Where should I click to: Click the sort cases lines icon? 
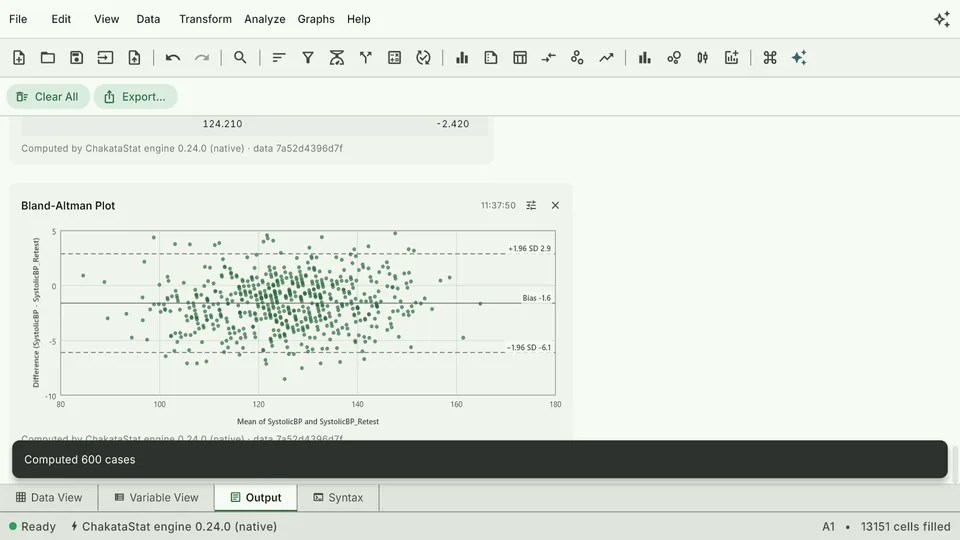(279, 58)
